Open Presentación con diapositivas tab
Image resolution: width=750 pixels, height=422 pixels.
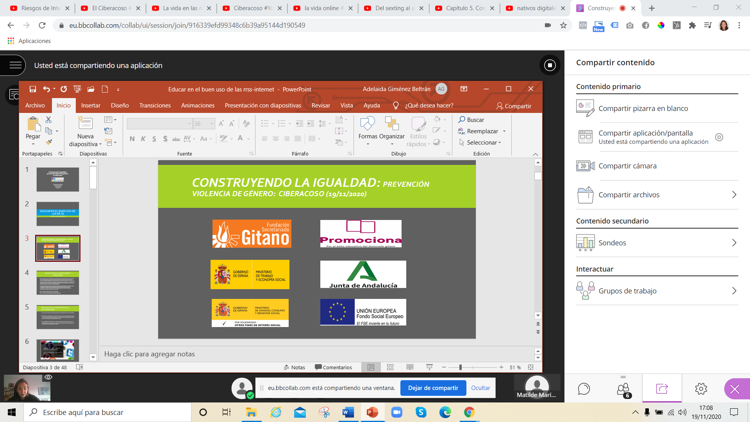tap(263, 106)
